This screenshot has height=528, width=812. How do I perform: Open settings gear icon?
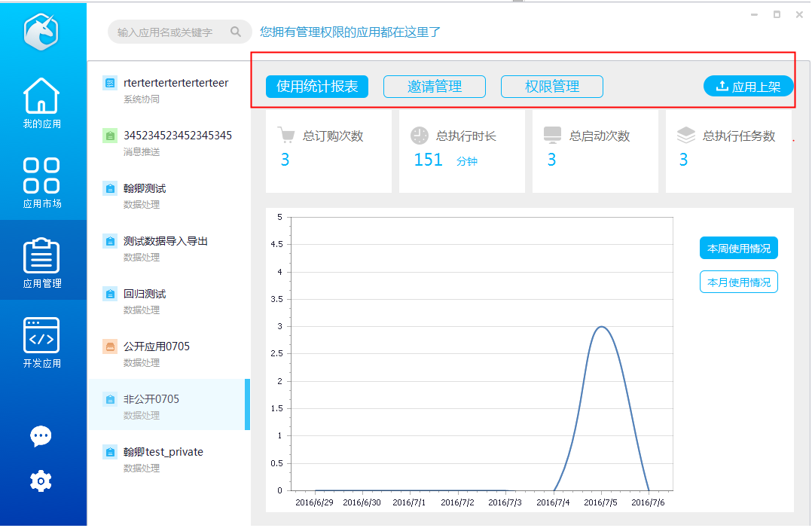(x=41, y=481)
